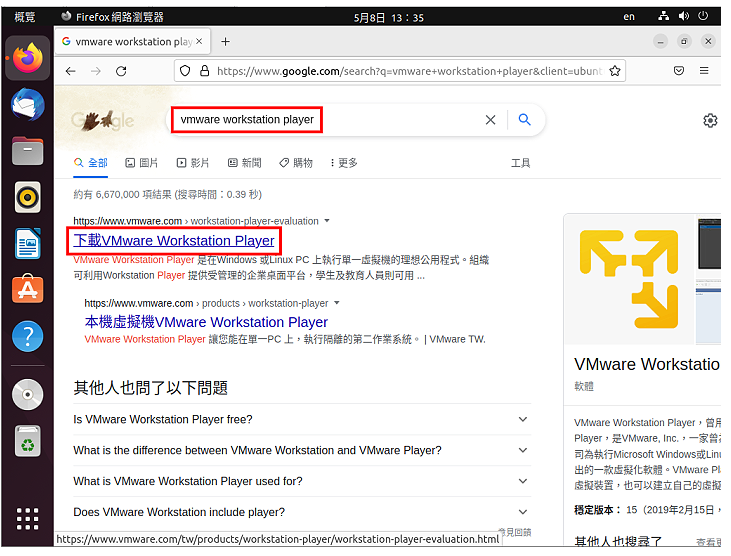This screenshot has width=731, height=556.
Task: Reload the page with the refresh icon
Action: click(x=121, y=71)
